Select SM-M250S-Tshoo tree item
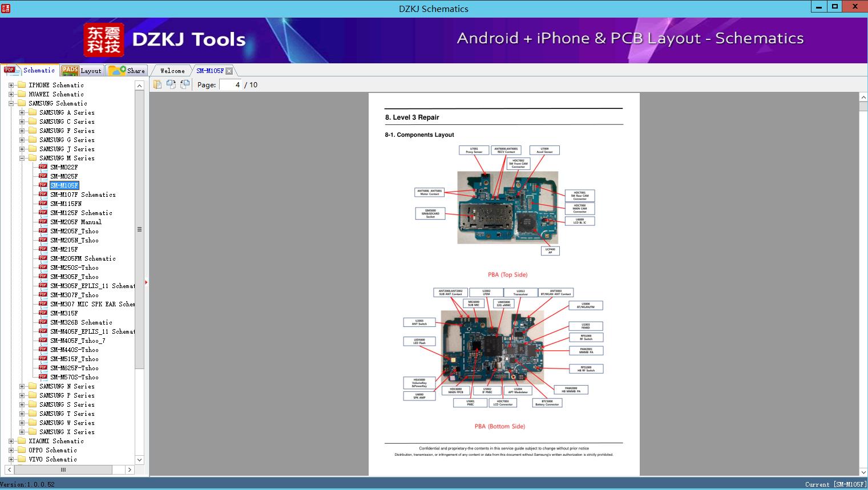The image size is (868, 490). (x=74, y=268)
